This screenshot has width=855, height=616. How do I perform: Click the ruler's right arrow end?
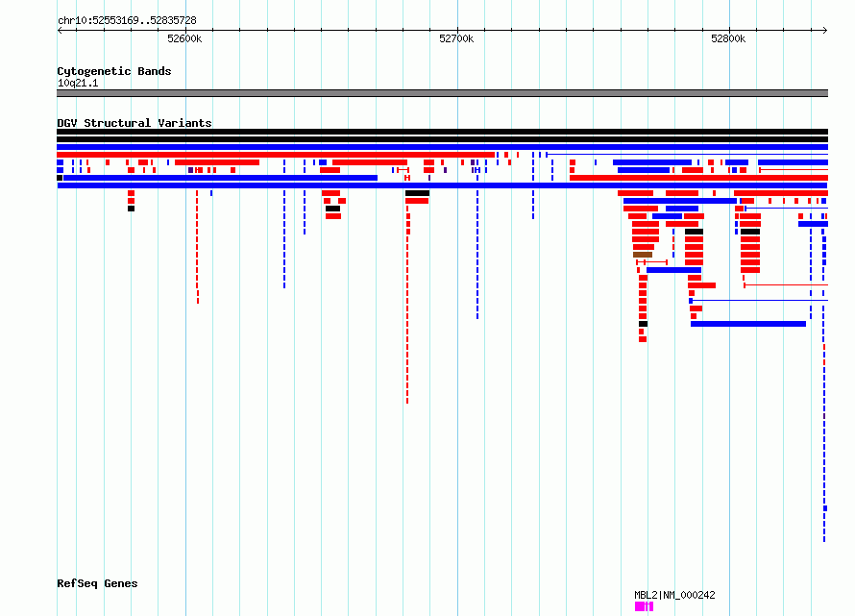[x=825, y=31]
